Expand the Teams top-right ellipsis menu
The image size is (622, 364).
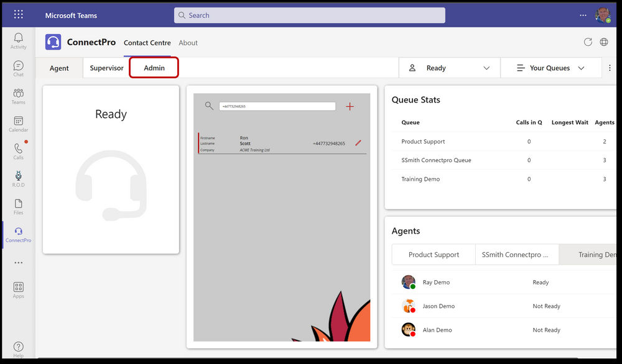click(582, 14)
